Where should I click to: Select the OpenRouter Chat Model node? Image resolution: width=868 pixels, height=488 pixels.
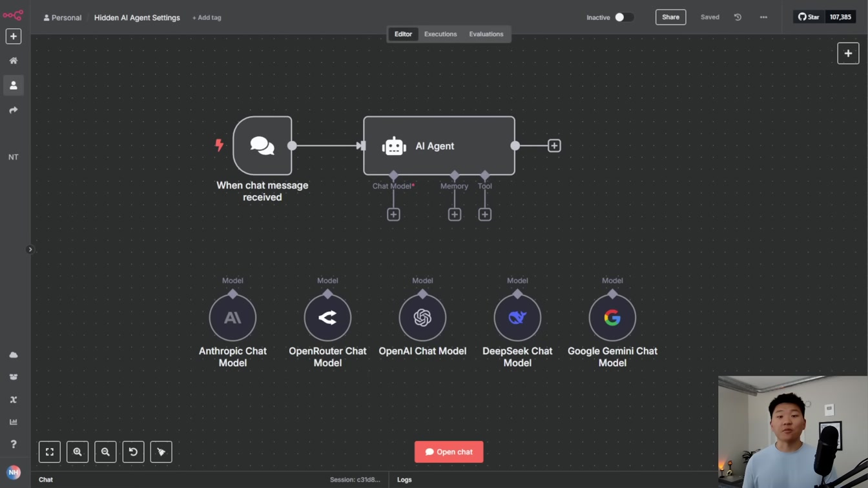(327, 318)
